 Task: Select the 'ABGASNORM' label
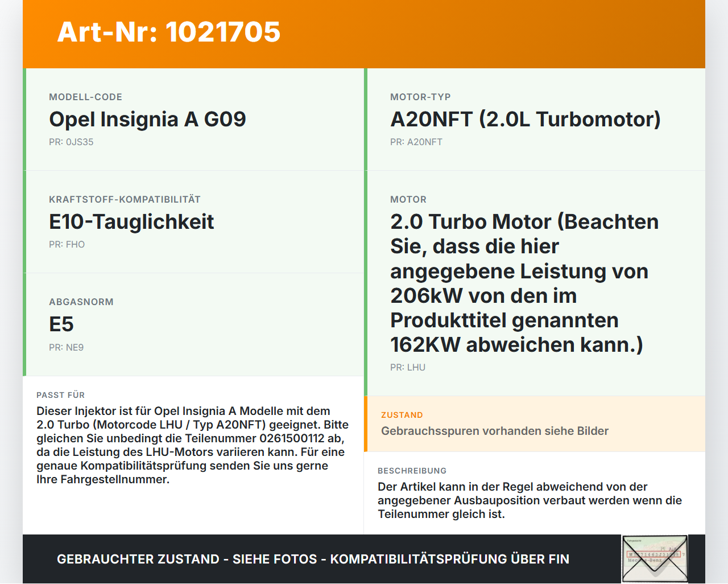[81, 302]
